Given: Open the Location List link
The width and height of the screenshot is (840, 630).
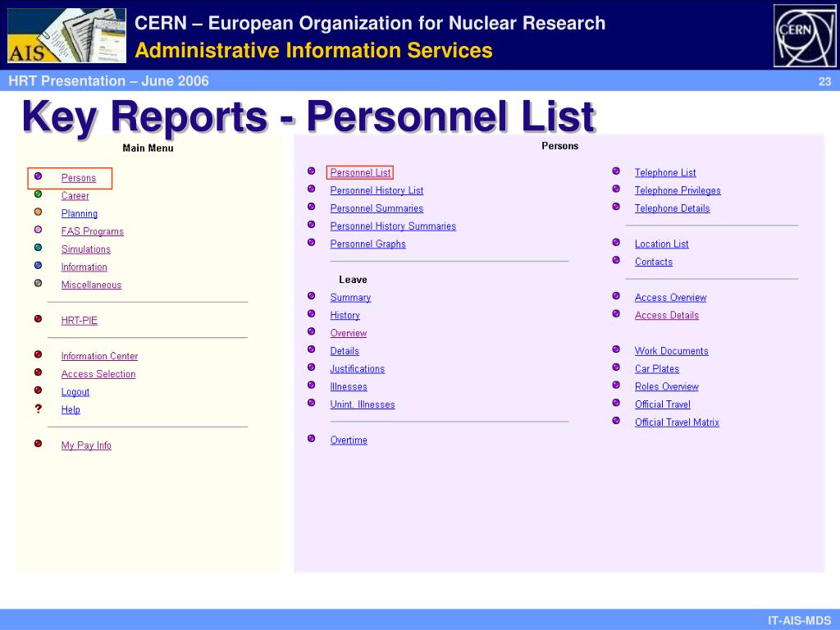Looking at the screenshot, I should click(x=662, y=244).
